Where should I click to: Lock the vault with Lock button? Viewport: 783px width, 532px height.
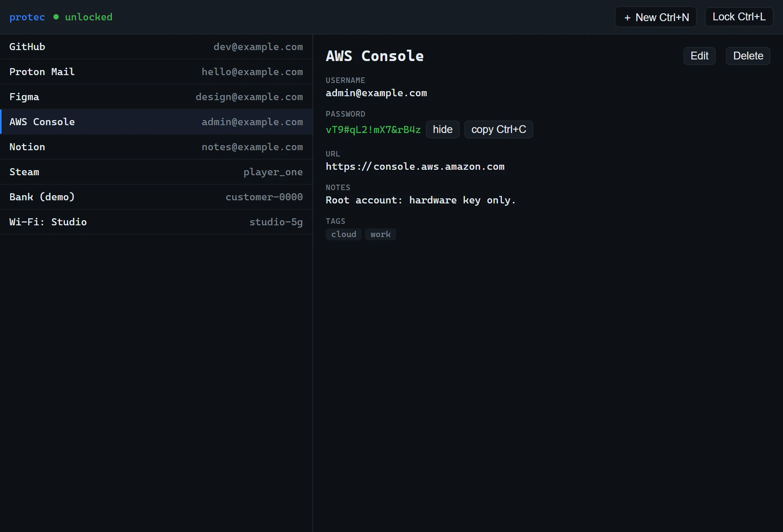coord(739,17)
